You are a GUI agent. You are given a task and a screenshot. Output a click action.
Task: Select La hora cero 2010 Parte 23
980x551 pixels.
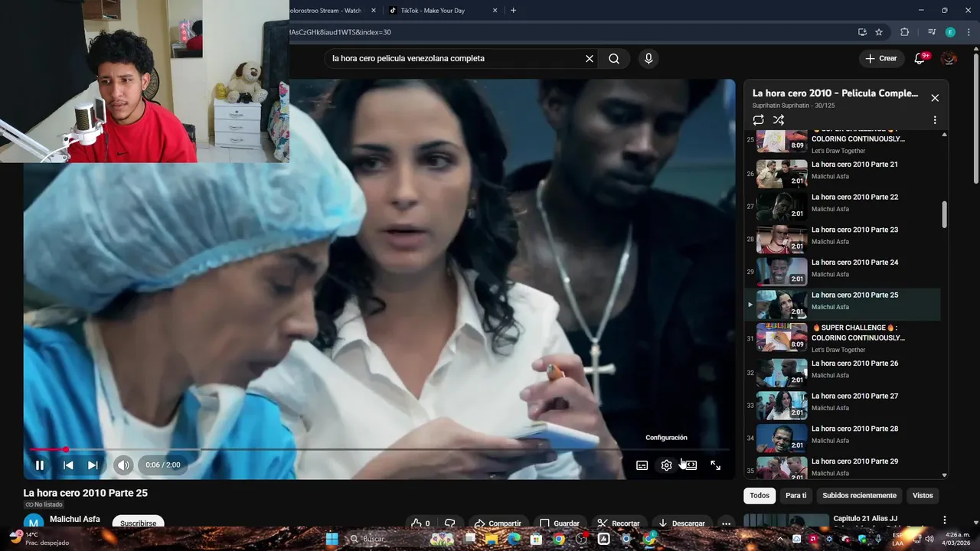tap(842, 240)
